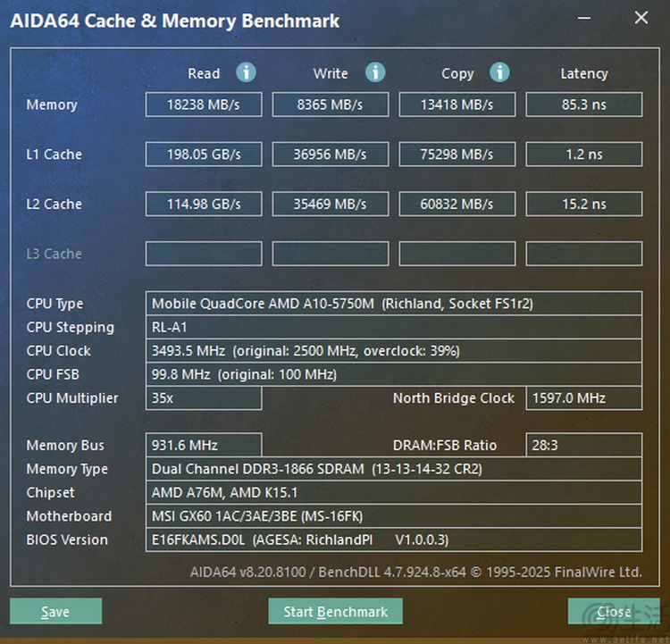This screenshot has height=644, width=670.
Task: Select L2 Cache latency 15.2 ns
Action: pyautogui.click(x=584, y=204)
